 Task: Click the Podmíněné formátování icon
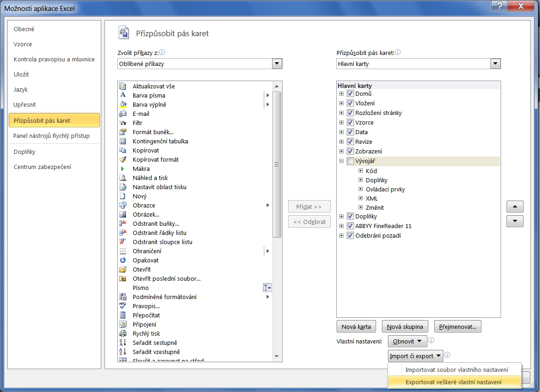(123, 297)
